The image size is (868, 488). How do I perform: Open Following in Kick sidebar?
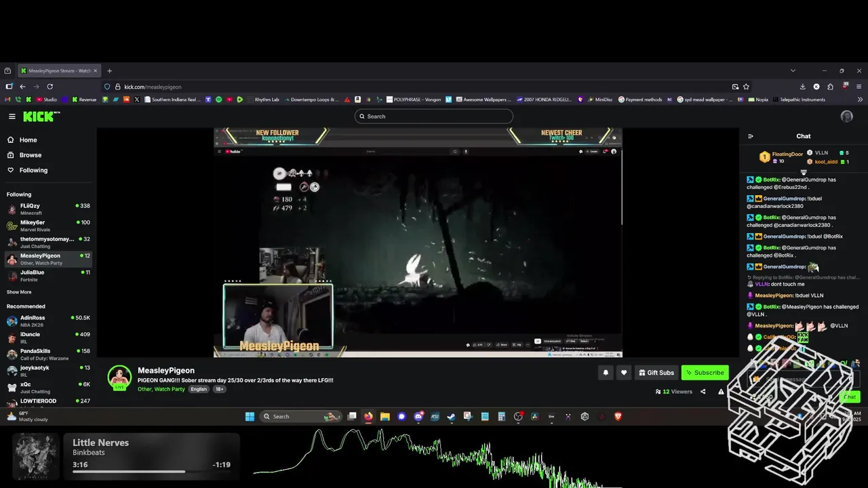coord(33,170)
